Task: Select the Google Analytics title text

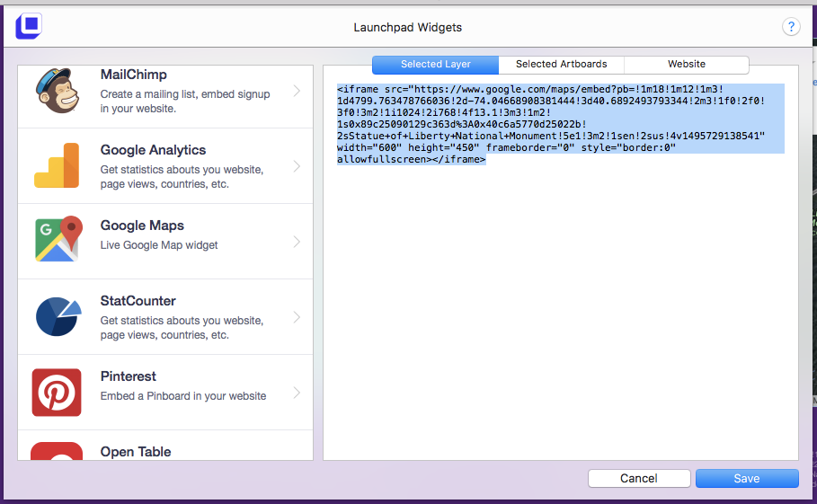Action: pos(153,150)
